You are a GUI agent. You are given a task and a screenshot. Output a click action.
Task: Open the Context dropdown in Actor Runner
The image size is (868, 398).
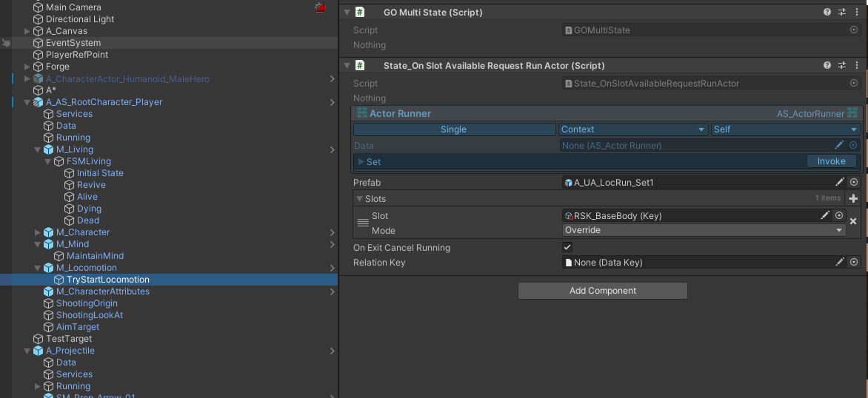633,129
